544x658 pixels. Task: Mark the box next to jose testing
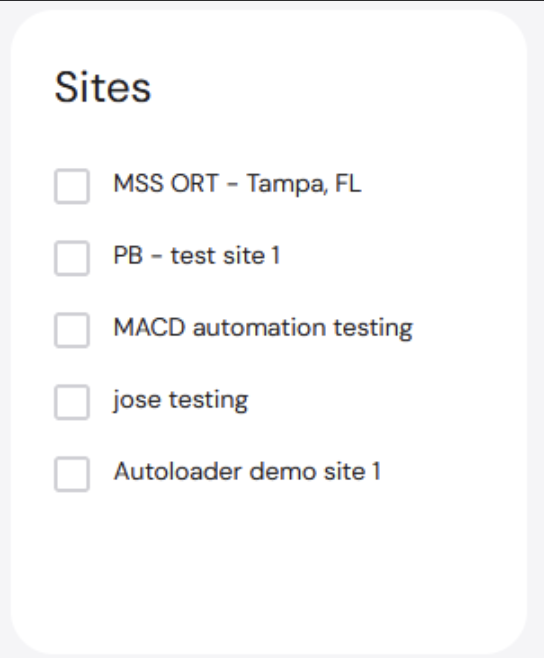coord(72,402)
